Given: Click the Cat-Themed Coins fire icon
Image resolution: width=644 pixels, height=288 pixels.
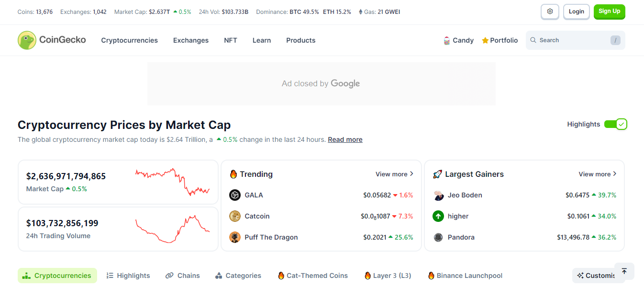Looking at the screenshot, I should click(281, 276).
